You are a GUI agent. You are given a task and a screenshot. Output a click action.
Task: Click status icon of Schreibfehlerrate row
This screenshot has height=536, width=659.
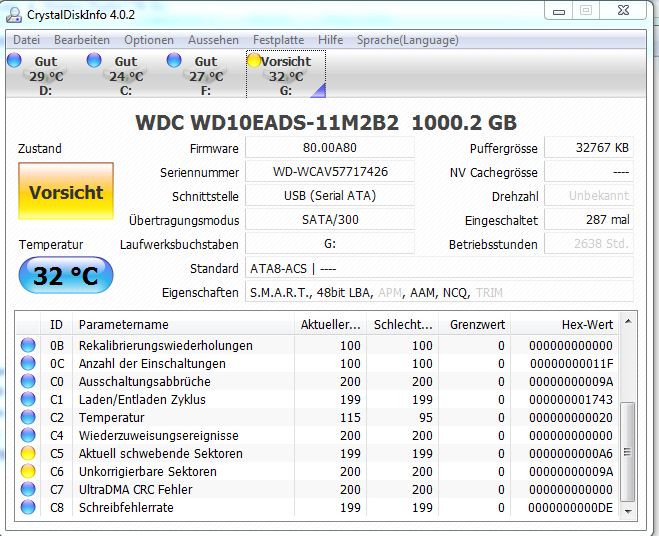click(x=28, y=507)
